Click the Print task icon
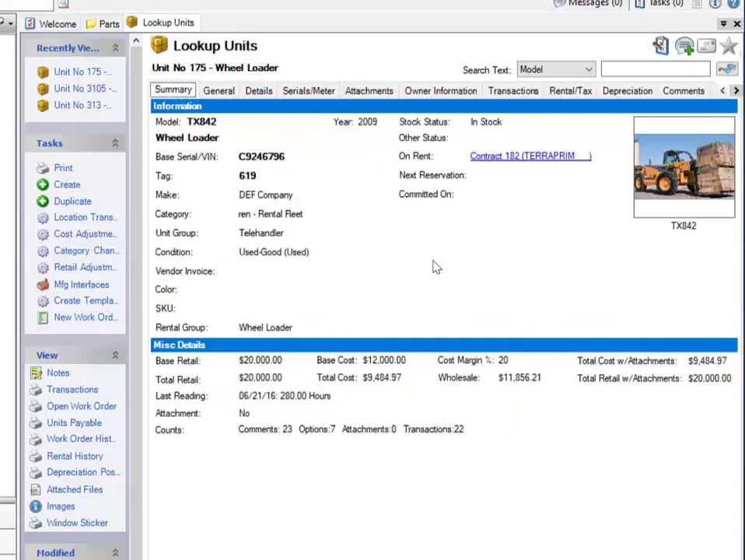The image size is (745, 560). click(43, 168)
